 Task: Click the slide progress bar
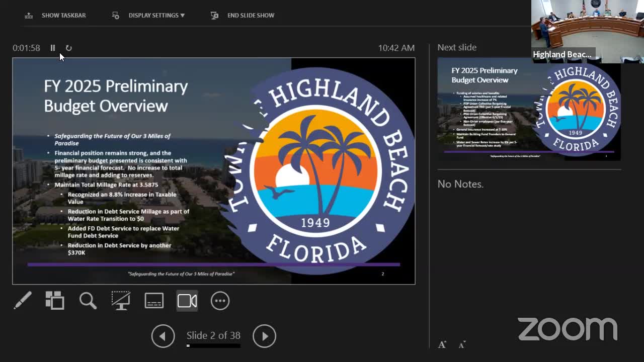tap(213, 346)
